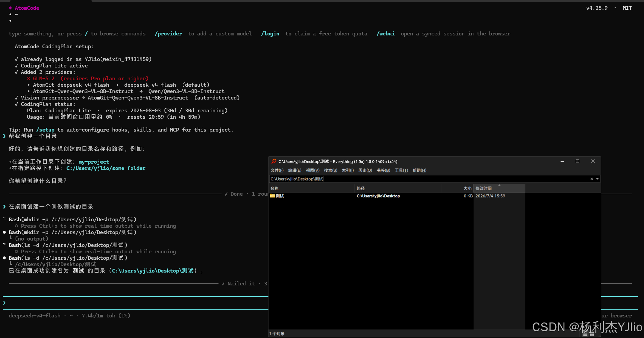644x338 pixels.
Task: Click the Vision preprocessor line
Action: click(127, 98)
